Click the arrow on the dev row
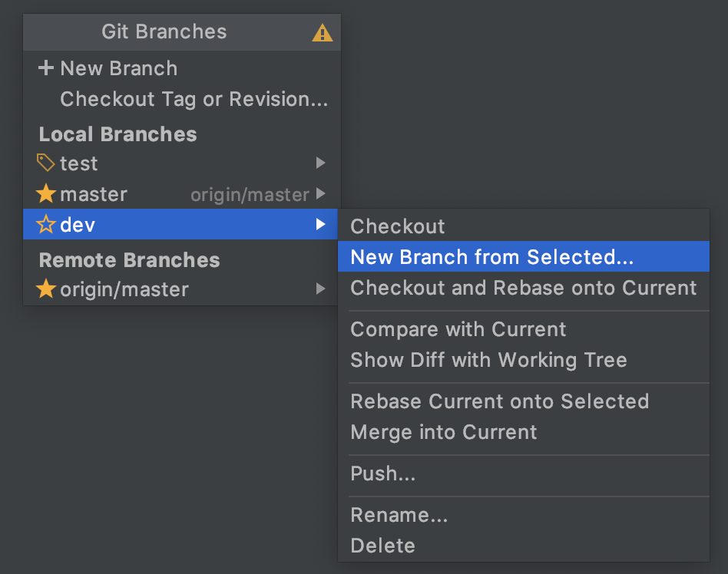 pyautogui.click(x=320, y=224)
